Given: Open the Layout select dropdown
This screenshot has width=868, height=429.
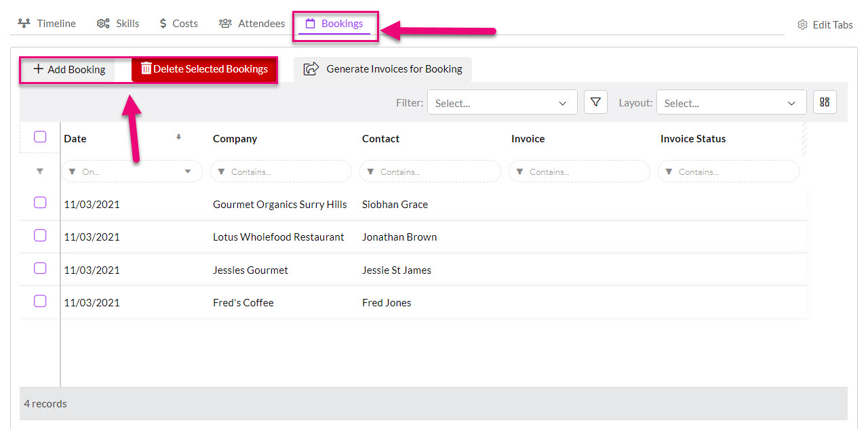Looking at the screenshot, I should tap(732, 102).
